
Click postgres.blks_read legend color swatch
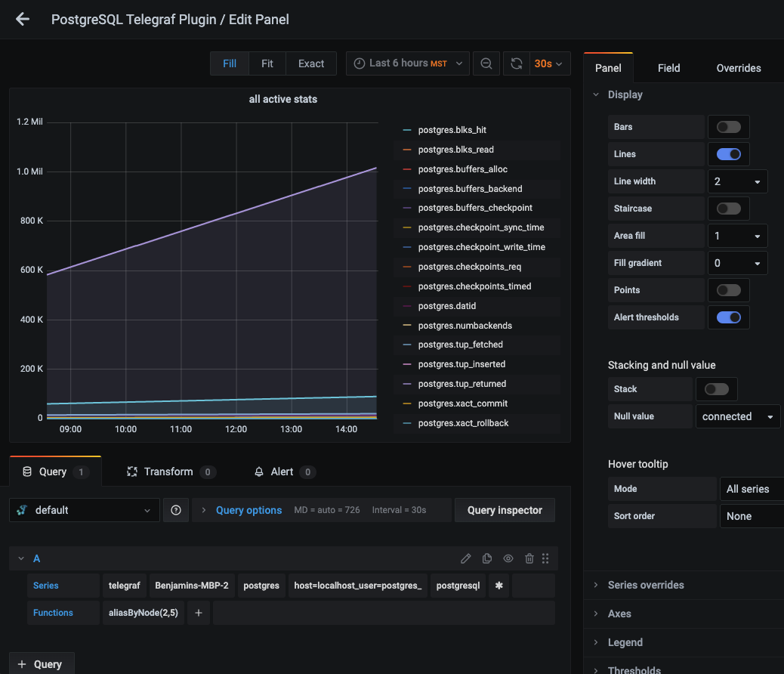(x=407, y=150)
